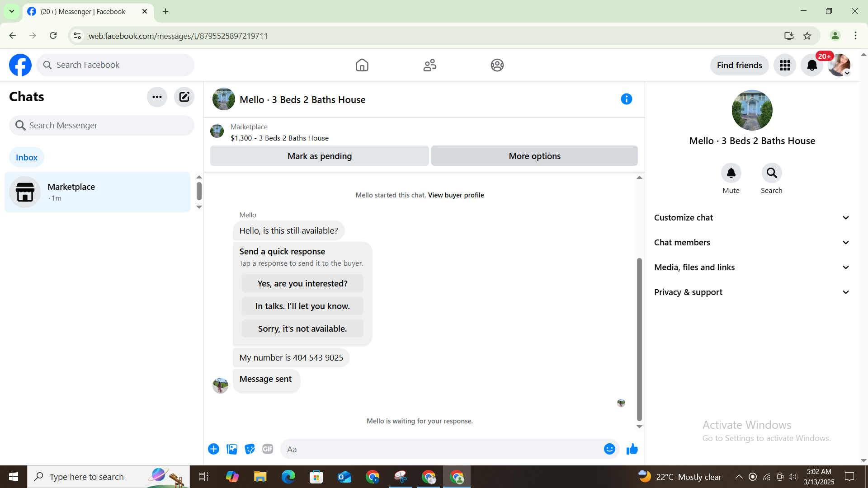Attach a photo file icon
This screenshot has width=868, height=488.
[x=232, y=449]
